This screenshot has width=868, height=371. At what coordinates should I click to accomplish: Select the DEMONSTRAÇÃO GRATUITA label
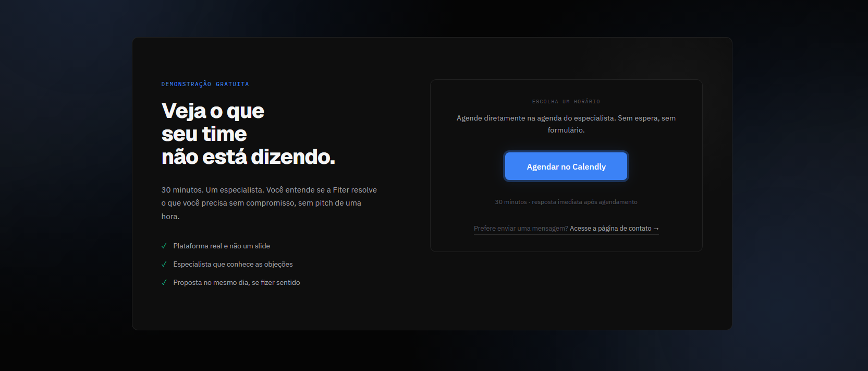coord(205,84)
